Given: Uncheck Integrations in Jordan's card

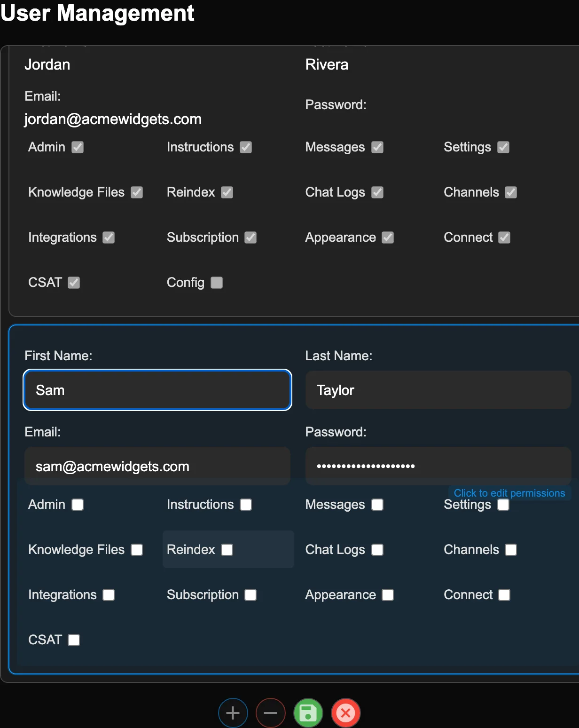Looking at the screenshot, I should coord(109,237).
